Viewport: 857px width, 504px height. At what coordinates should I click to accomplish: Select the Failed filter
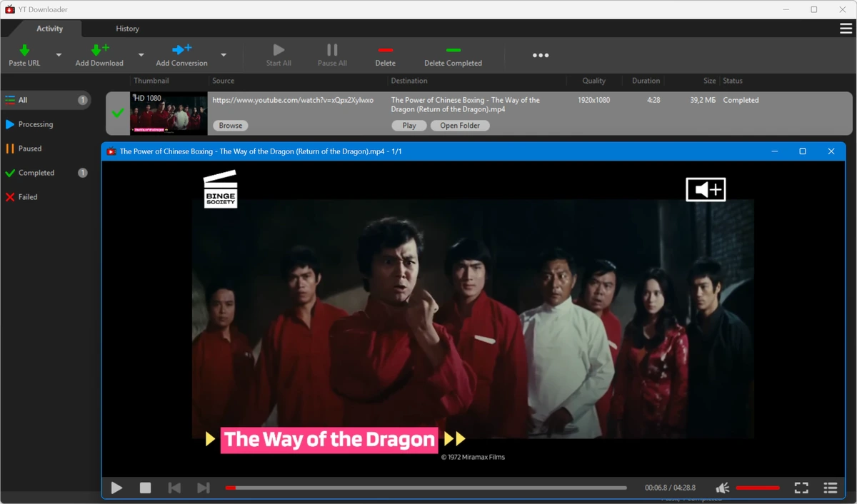point(46,197)
